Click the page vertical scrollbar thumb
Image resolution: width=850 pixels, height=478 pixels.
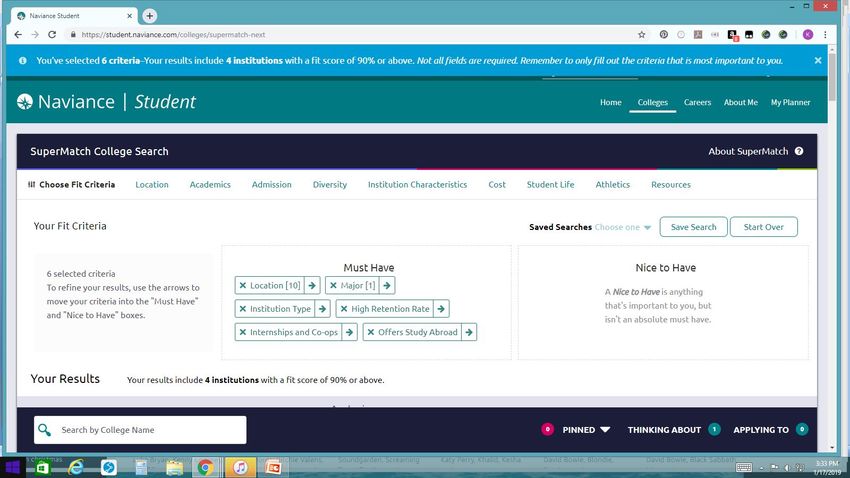click(x=833, y=75)
